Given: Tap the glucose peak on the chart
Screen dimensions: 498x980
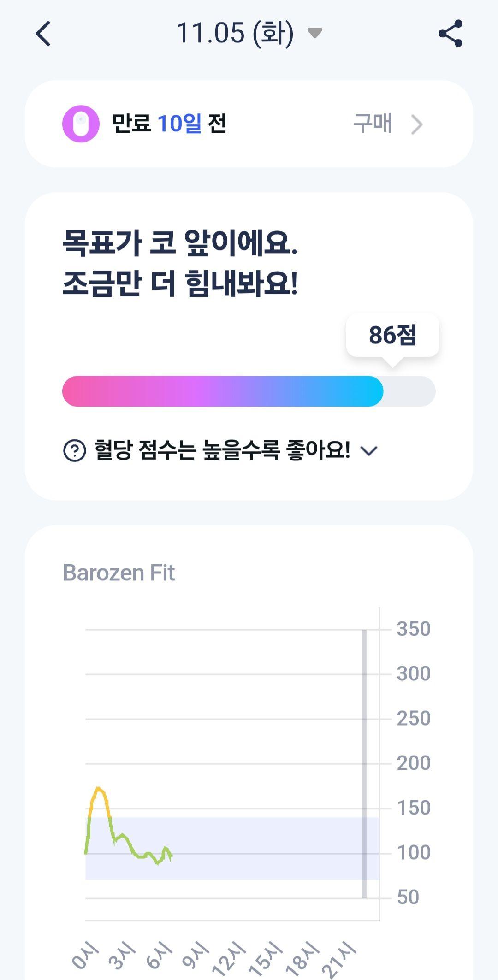Looking at the screenshot, I should pyautogui.click(x=98, y=789).
